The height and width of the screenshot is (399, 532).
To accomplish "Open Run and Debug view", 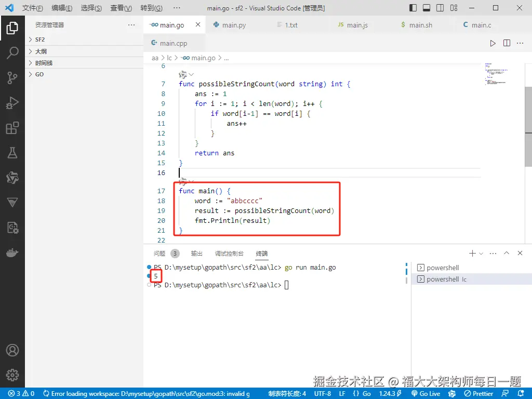I will (x=12, y=103).
